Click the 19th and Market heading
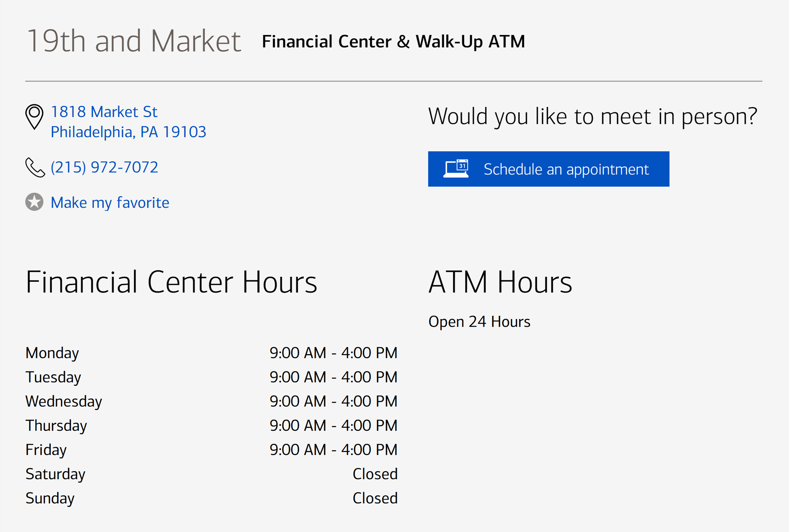789x532 pixels. [x=134, y=41]
